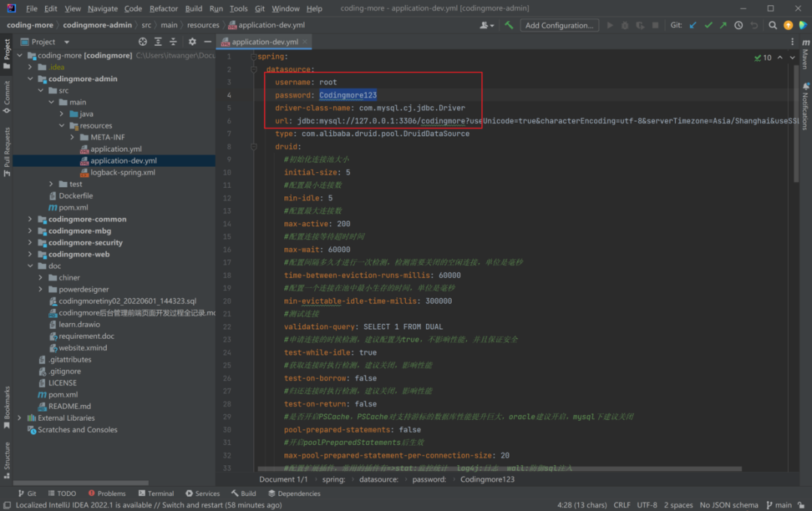Open the Refactor menu
The height and width of the screenshot is (511, 812).
pos(164,8)
